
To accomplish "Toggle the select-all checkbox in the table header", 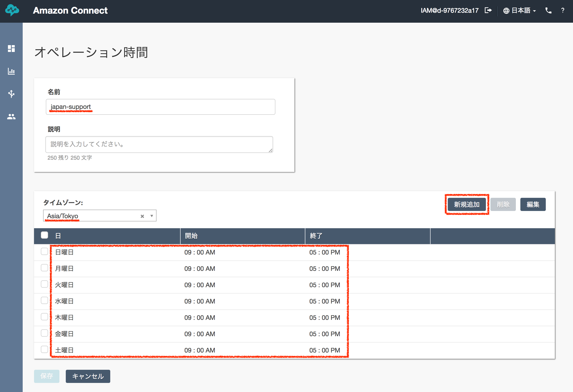I will [x=44, y=235].
